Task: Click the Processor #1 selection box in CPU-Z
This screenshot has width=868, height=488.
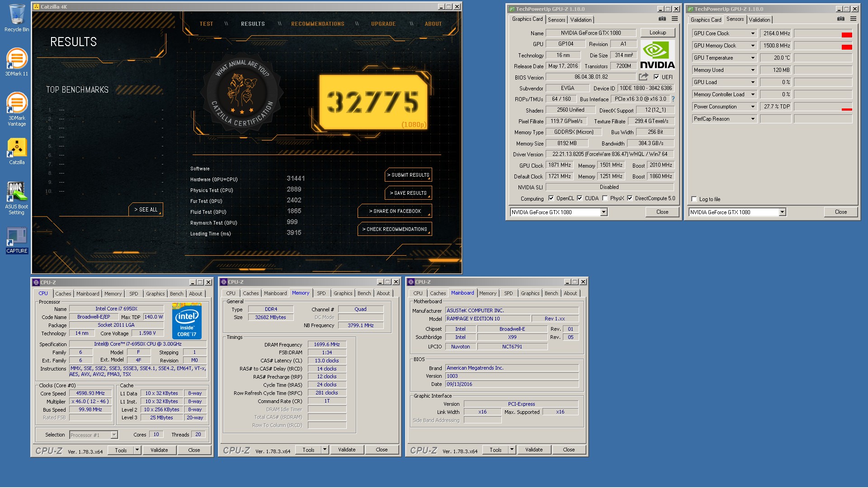Action: pos(94,435)
